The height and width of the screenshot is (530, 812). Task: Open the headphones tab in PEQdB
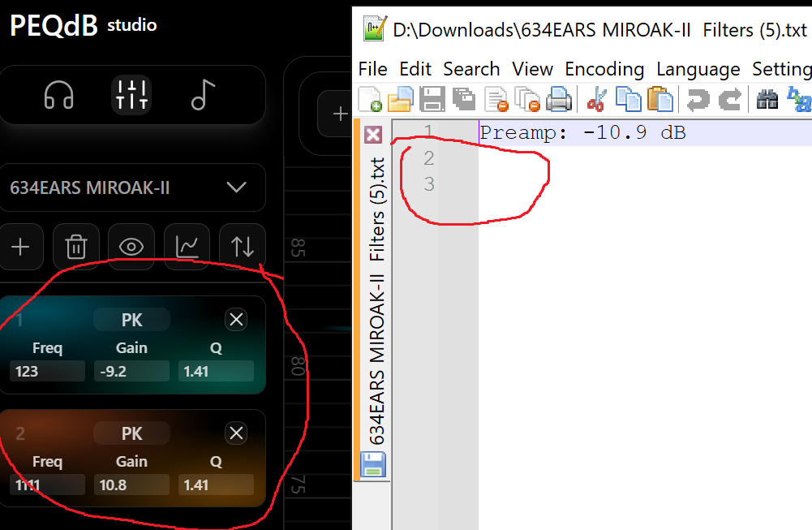[58, 95]
